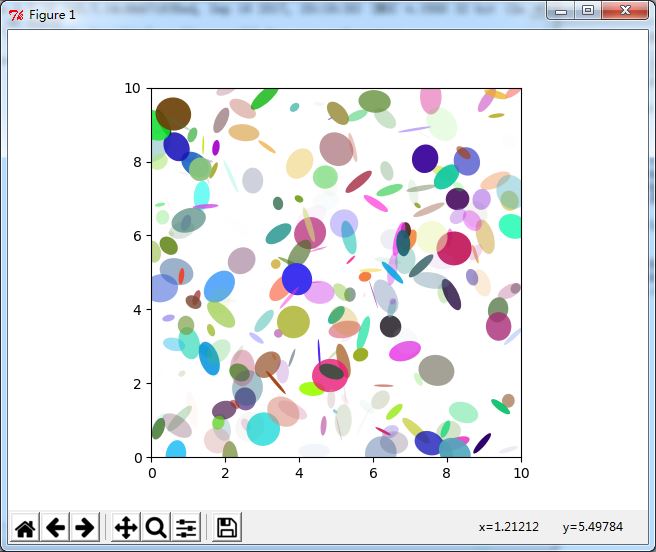Click the y-axis tick label 6
This screenshot has width=656, height=552.
pyautogui.click(x=137, y=236)
